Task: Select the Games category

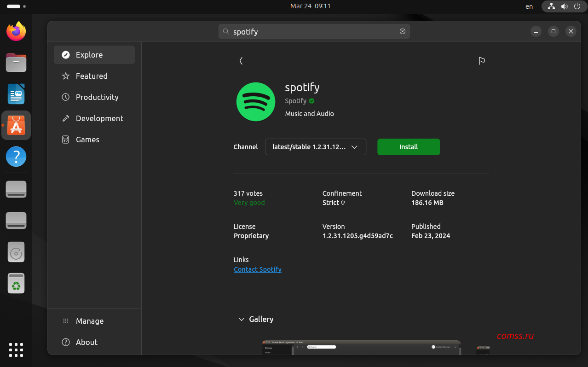Action: click(87, 140)
